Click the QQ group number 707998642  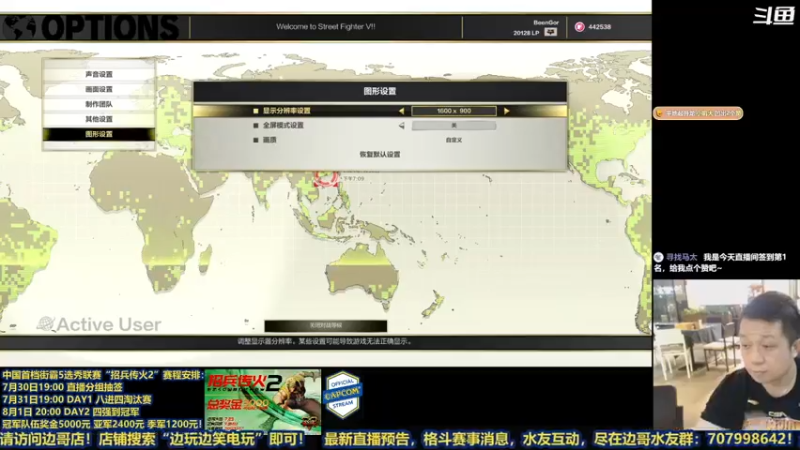748,438
